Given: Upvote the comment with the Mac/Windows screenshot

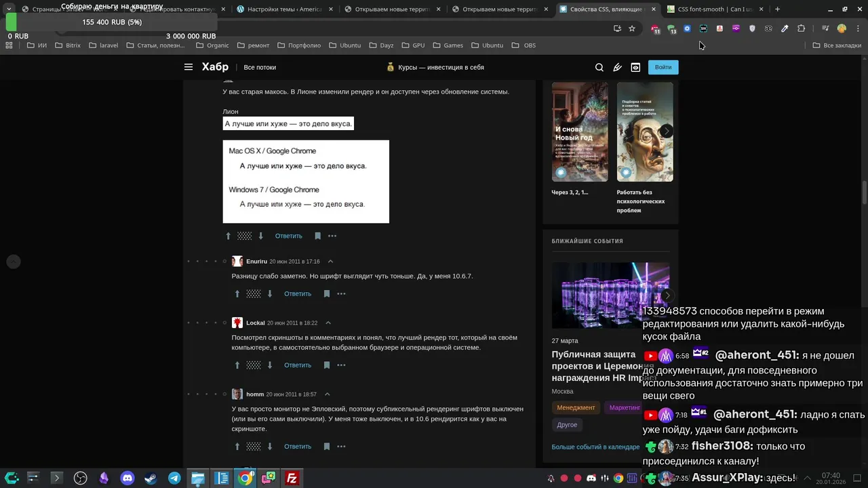Looking at the screenshot, I should (229, 236).
